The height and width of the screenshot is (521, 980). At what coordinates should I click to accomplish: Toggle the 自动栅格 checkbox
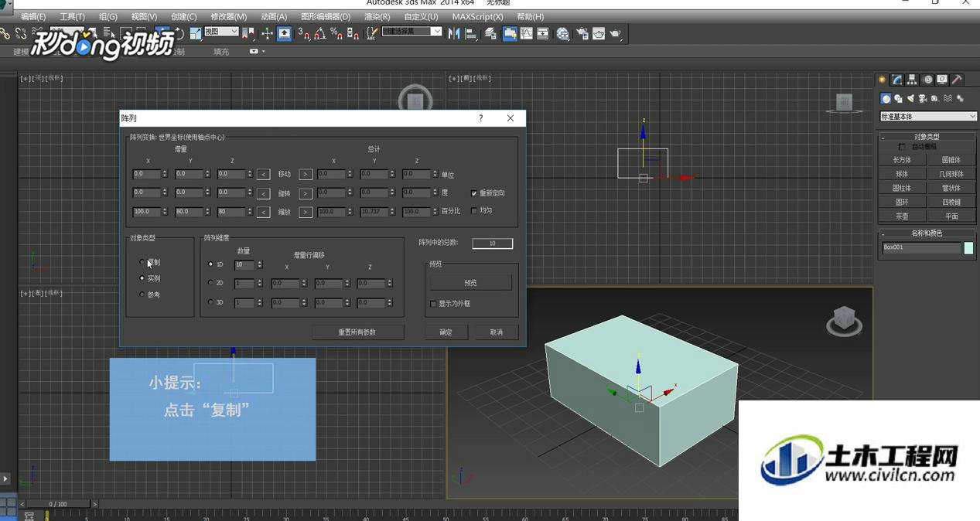[902, 147]
